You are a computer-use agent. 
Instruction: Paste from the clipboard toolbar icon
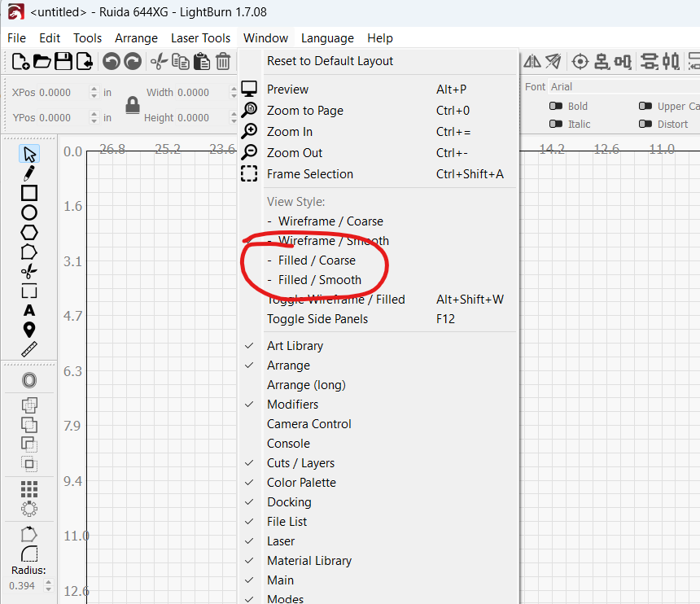202,61
